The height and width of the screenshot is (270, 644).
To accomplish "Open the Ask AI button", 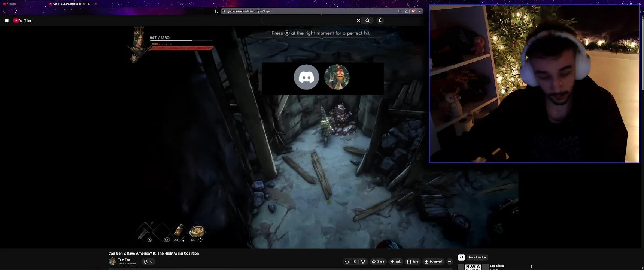I will (x=396, y=261).
